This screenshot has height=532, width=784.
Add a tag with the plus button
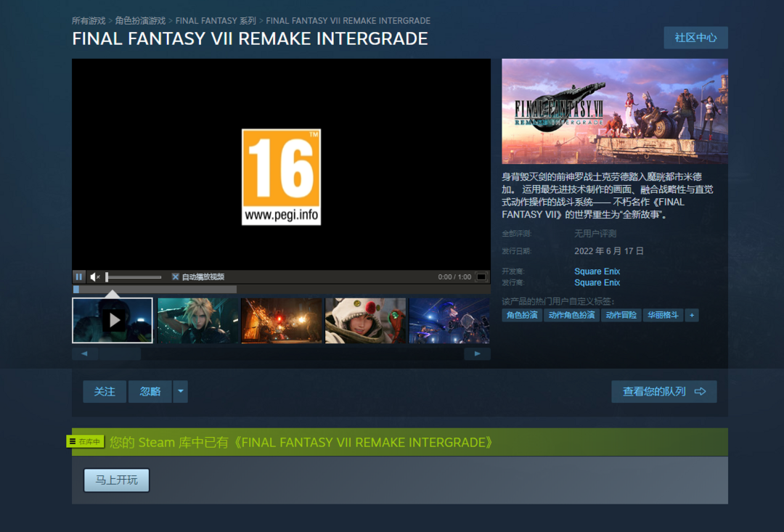[x=692, y=315]
